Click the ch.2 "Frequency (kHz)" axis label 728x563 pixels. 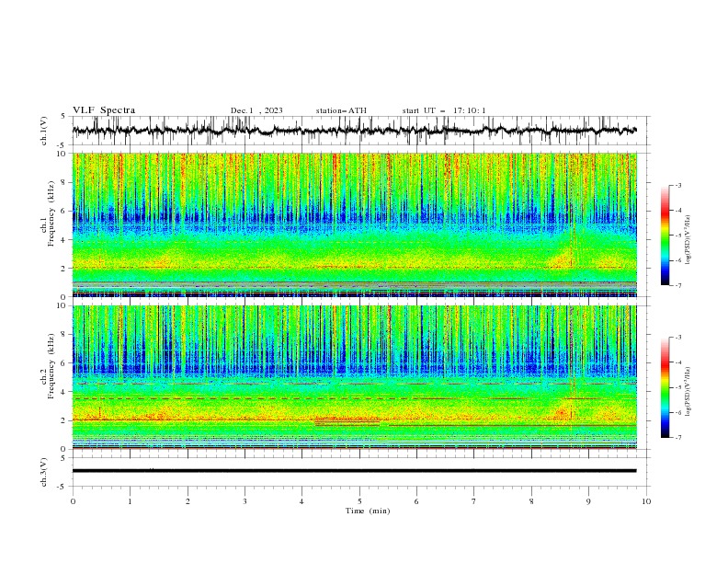pyautogui.click(x=51, y=366)
